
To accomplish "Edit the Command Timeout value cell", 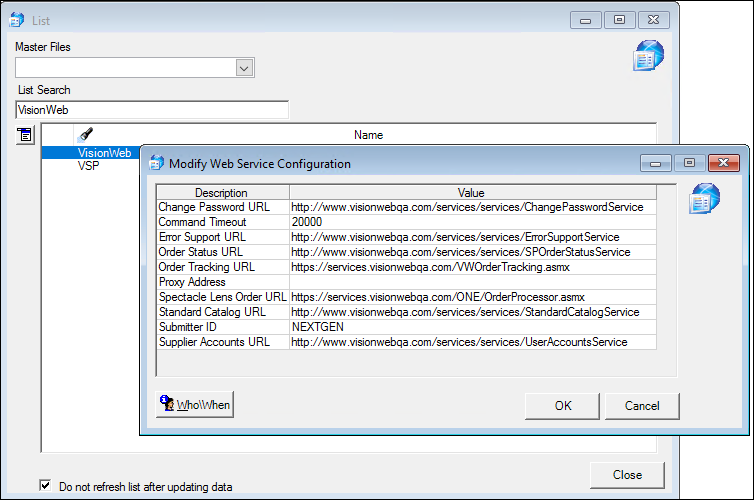I will click(x=473, y=222).
